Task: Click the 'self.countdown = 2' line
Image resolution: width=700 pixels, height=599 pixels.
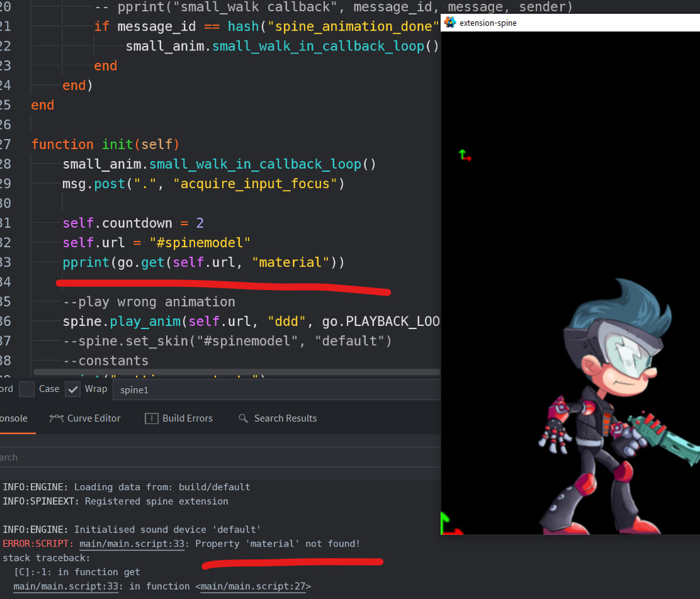Action: (133, 223)
